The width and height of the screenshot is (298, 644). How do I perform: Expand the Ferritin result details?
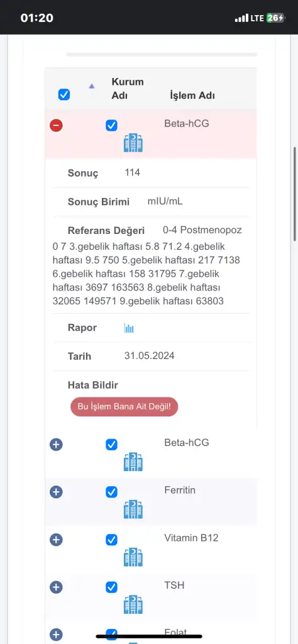click(56, 492)
